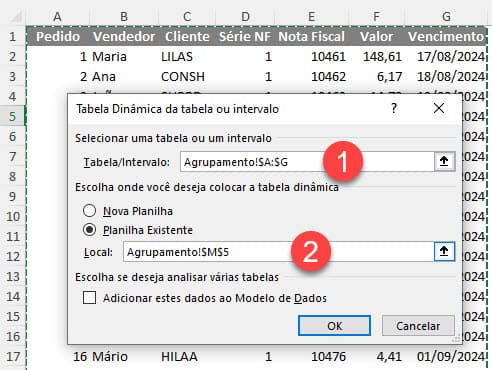Click the Nota Fiscal header cell

pos(311,36)
